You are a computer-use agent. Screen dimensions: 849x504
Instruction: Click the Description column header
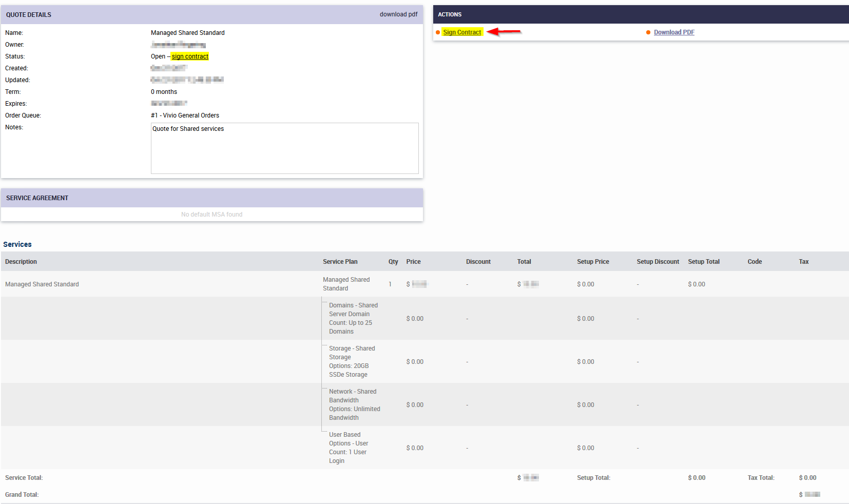(21, 262)
